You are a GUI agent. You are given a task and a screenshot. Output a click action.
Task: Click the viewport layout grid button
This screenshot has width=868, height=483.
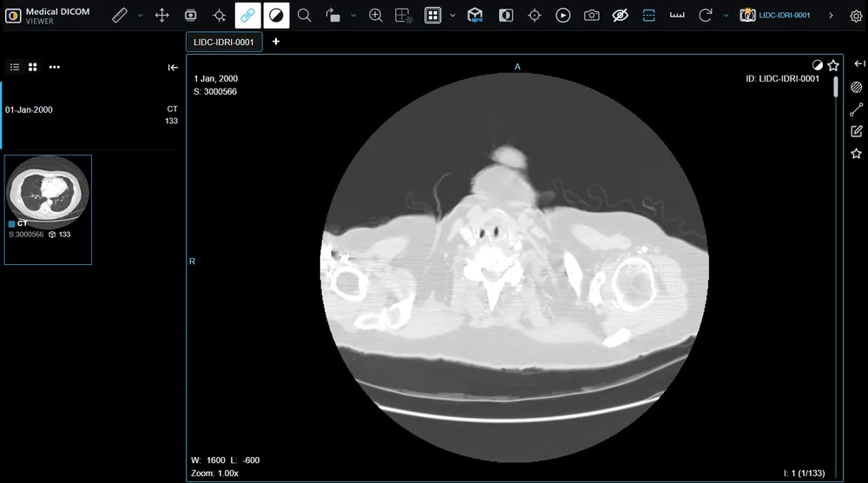point(432,16)
